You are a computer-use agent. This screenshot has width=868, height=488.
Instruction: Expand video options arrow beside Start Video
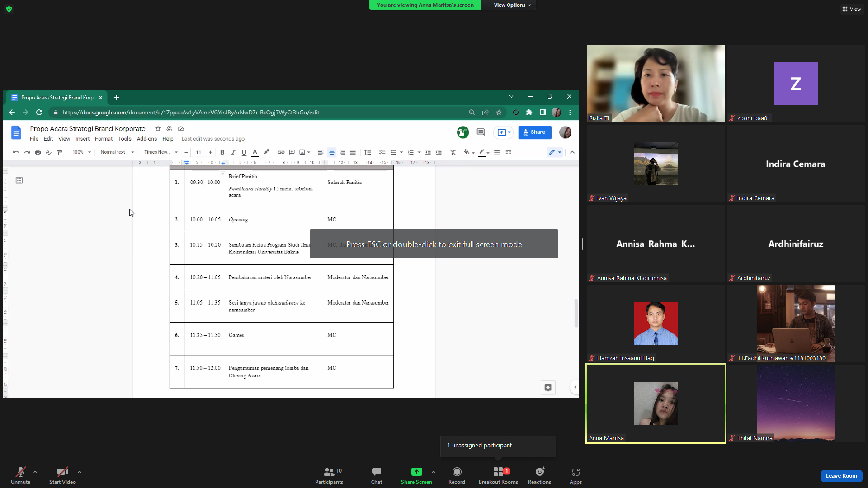tap(80, 472)
